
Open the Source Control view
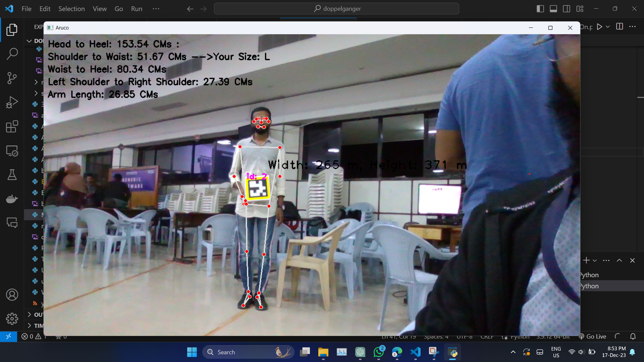[12, 78]
